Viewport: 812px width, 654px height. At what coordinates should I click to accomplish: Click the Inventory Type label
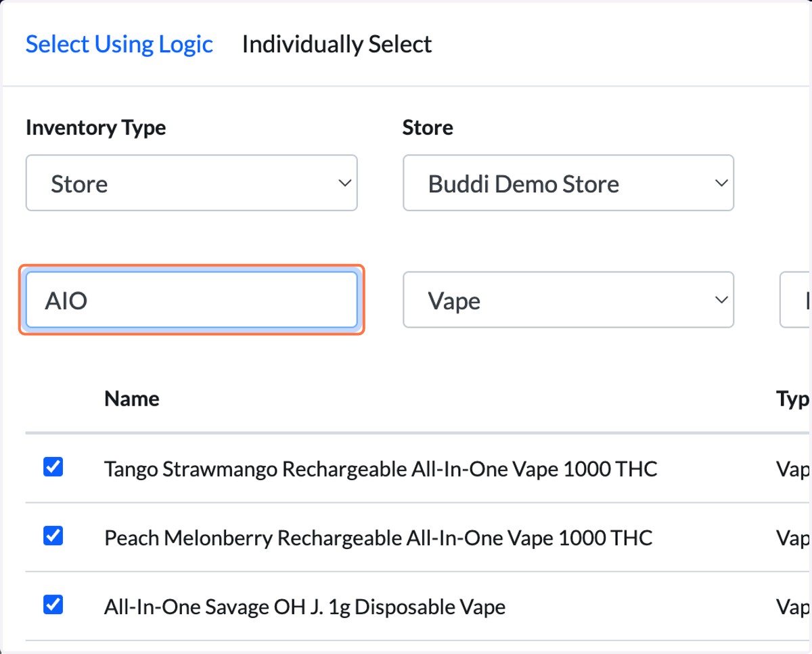pyautogui.click(x=96, y=127)
